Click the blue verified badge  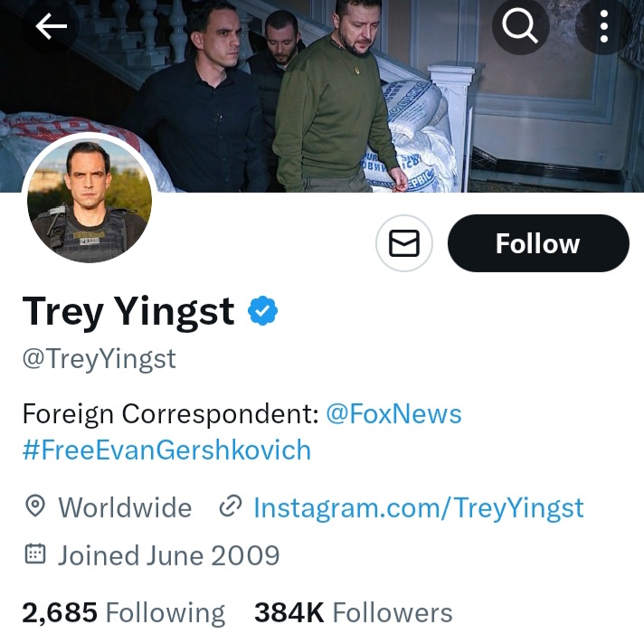pyautogui.click(x=263, y=311)
